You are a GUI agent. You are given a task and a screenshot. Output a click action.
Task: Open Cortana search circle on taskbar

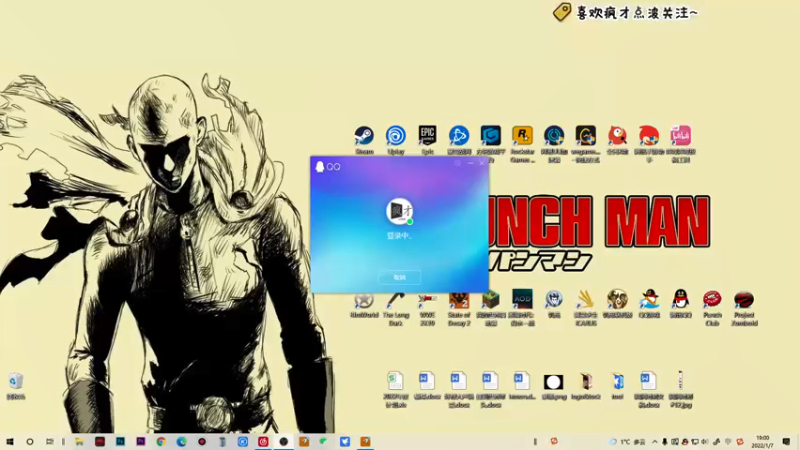click(30, 441)
